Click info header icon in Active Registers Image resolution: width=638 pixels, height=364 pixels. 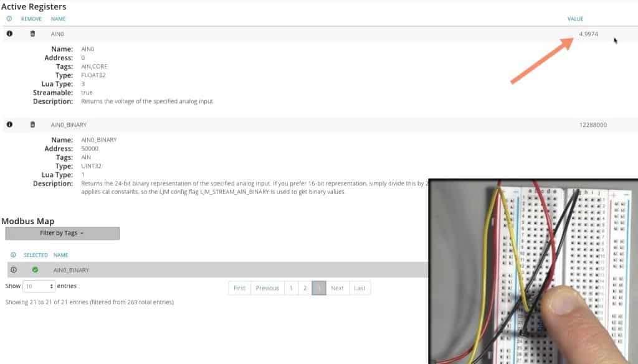point(9,19)
